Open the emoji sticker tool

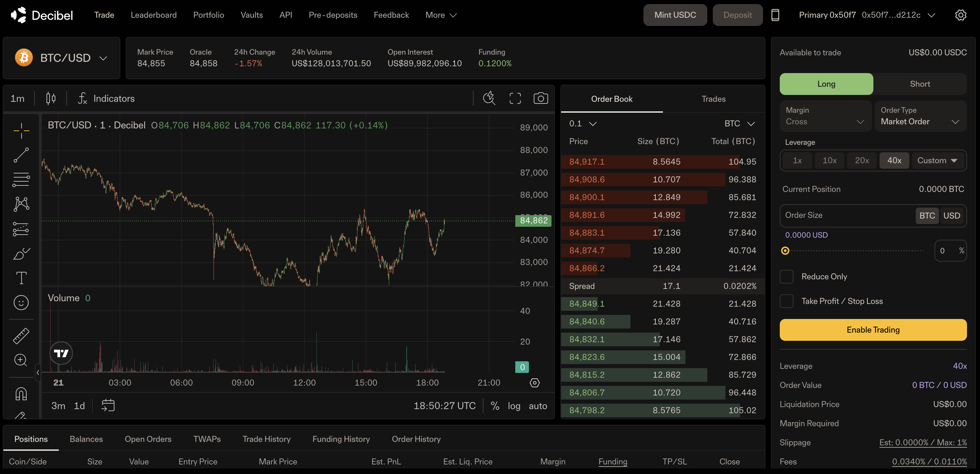[21, 303]
